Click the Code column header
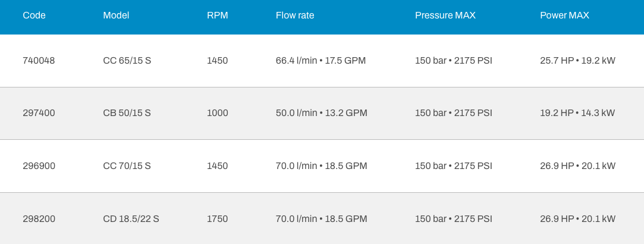644x244 pixels. coord(34,15)
